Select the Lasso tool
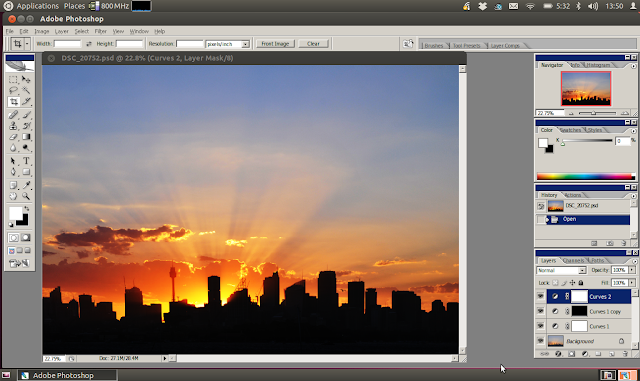 [x=13, y=90]
